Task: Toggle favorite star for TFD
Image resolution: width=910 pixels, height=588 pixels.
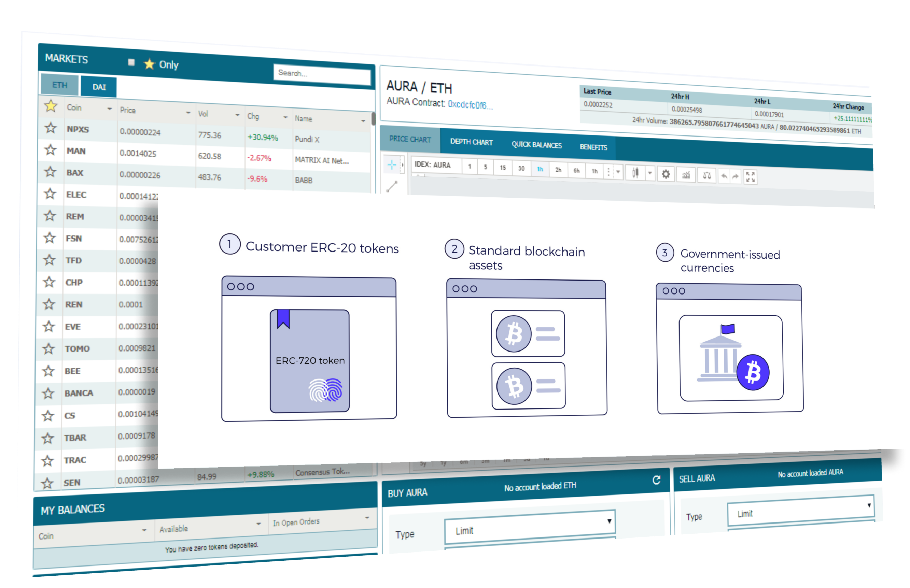Action: tap(49, 260)
